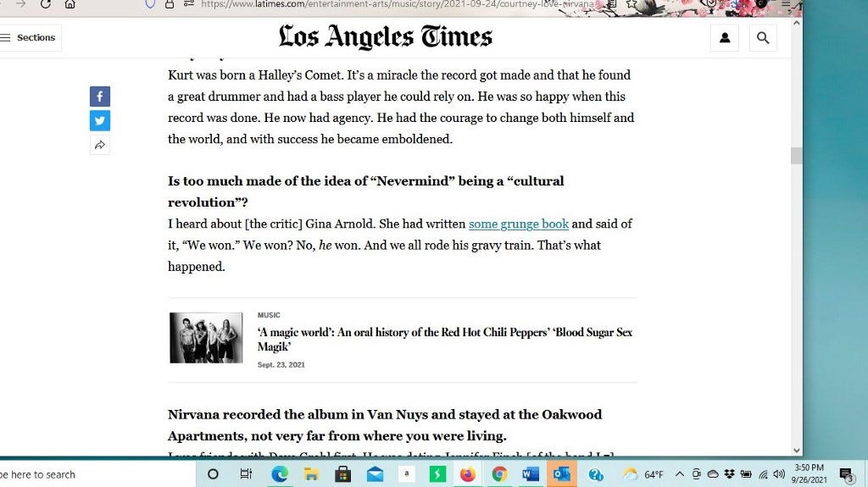The image size is (868, 487).
Task: Switch to Google Chrome on taskbar
Action: 499,474
